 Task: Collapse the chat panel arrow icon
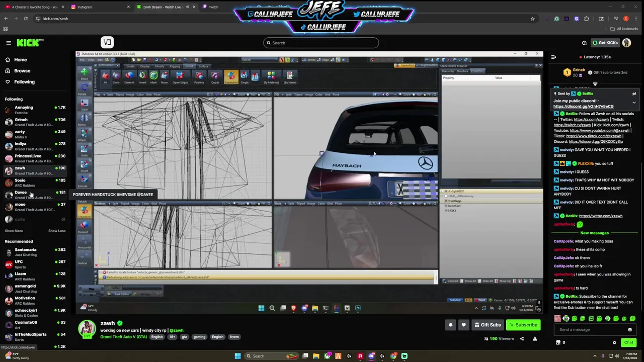tap(553, 57)
